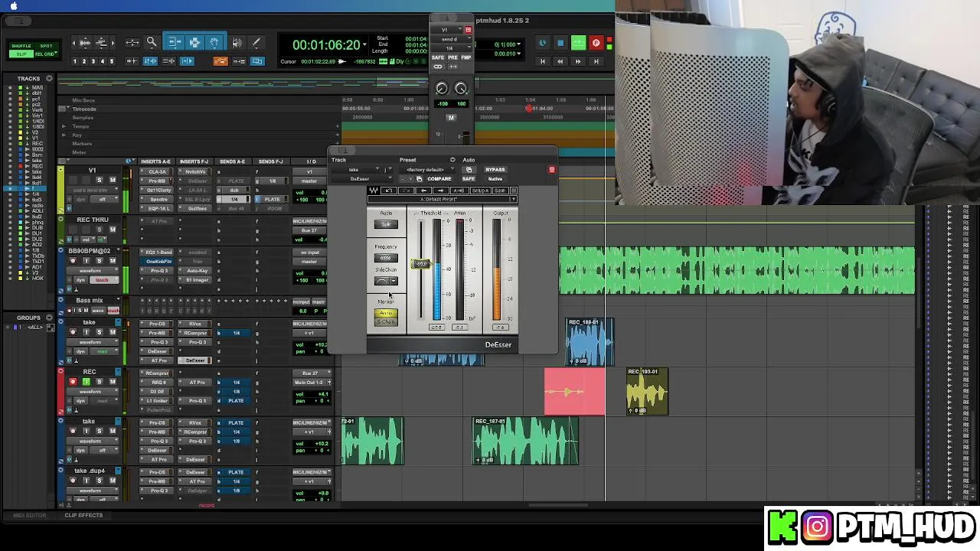Click the SENDS A-E column header

pos(232,161)
